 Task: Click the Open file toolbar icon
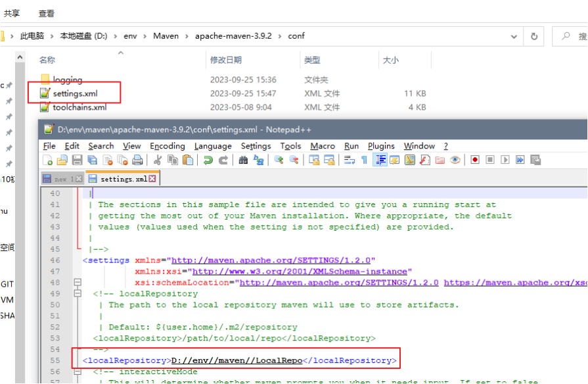[x=62, y=160]
